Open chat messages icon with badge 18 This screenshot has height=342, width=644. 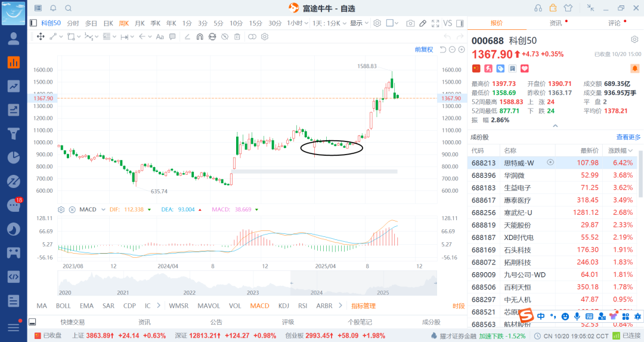(14, 205)
